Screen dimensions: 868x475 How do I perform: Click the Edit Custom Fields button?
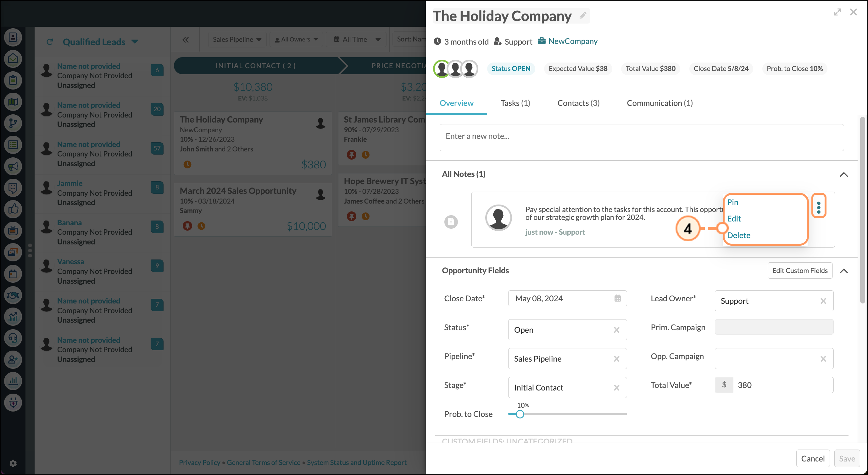[x=799, y=271]
